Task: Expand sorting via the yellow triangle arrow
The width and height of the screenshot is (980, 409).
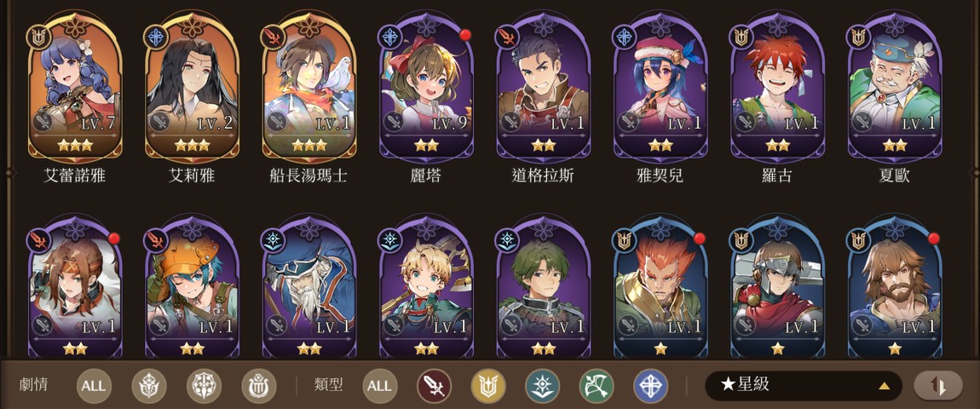Action: pyautogui.click(x=884, y=386)
